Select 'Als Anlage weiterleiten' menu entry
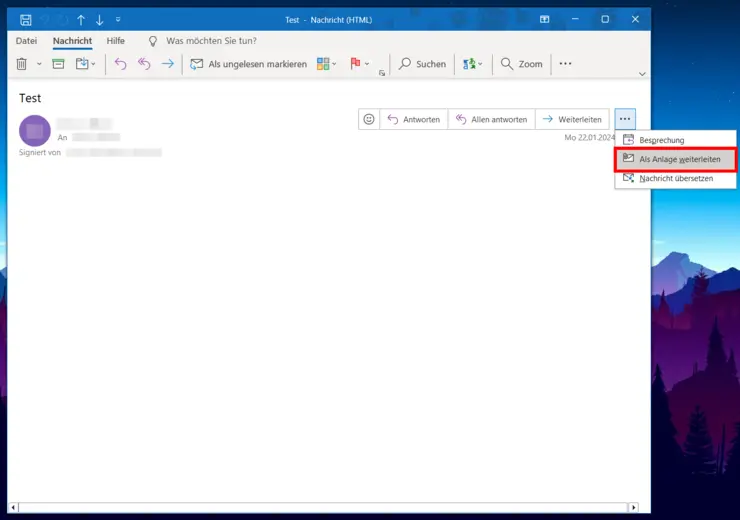 pyautogui.click(x=678, y=159)
